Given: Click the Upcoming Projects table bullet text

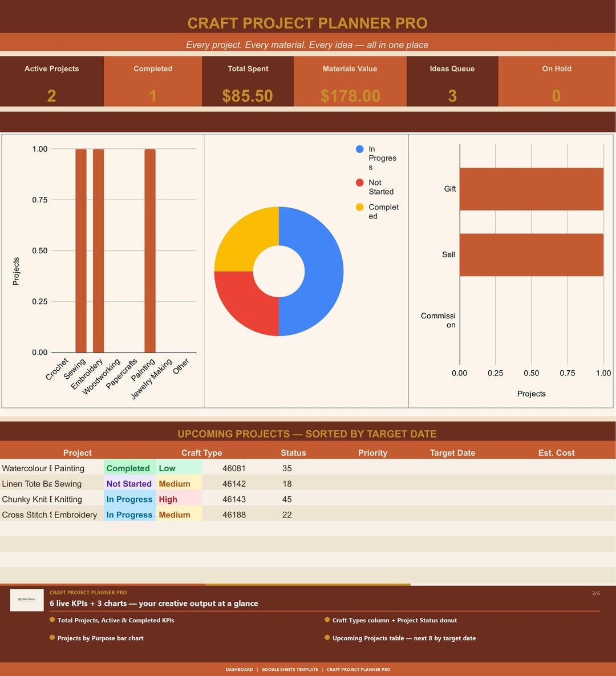Looking at the screenshot, I should (x=404, y=638).
